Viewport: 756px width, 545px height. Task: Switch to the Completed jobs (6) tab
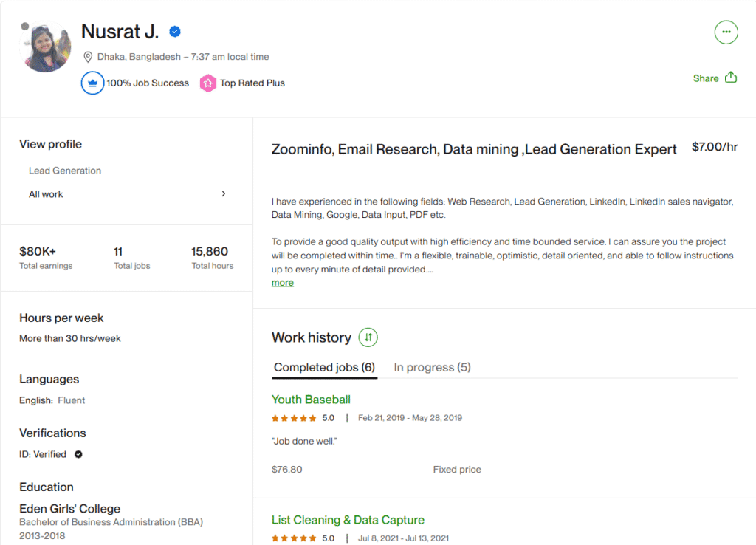click(325, 368)
